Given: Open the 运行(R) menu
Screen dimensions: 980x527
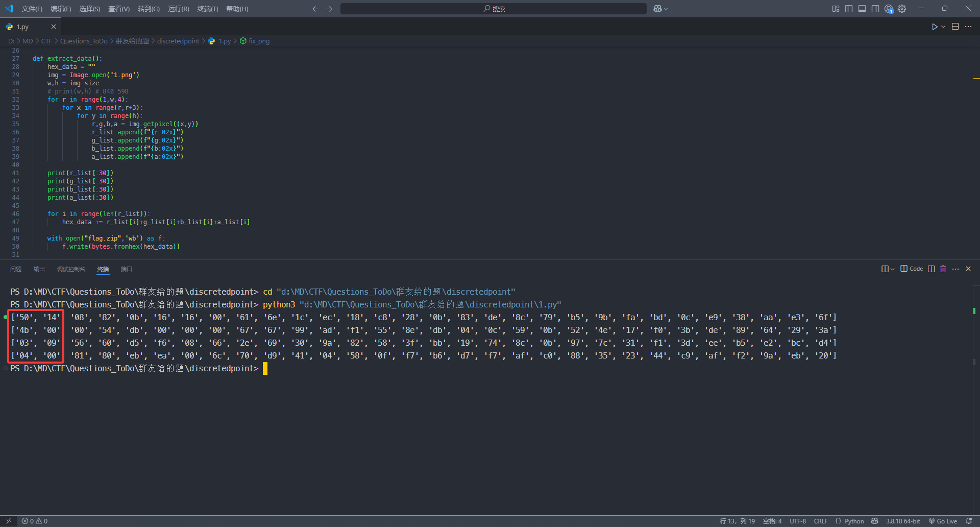Looking at the screenshot, I should coord(178,9).
